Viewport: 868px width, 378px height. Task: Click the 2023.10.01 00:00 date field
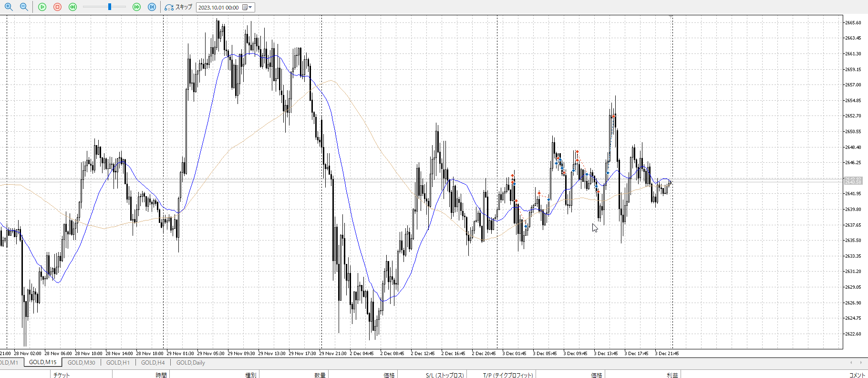click(218, 8)
